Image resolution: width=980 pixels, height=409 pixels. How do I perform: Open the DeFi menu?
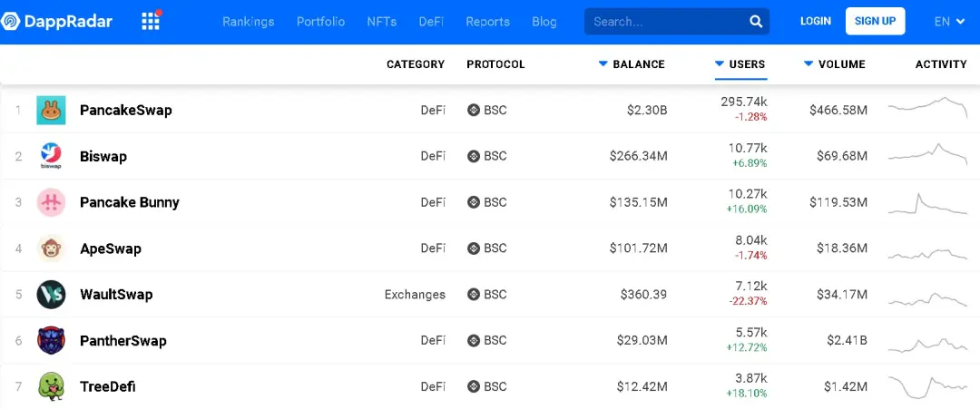431,22
